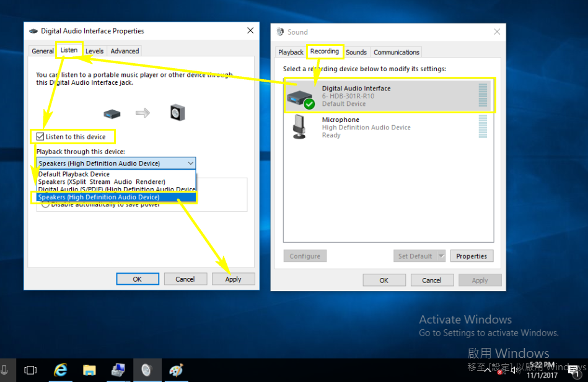Click the Properties button in Sound window

point(472,256)
